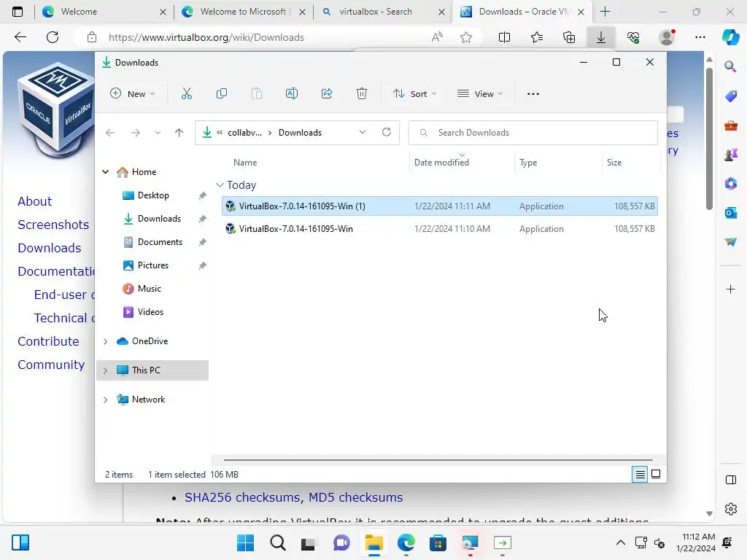The image size is (747, 560).
Task: Click SHA256 checksums link
Action: (242, 497)
